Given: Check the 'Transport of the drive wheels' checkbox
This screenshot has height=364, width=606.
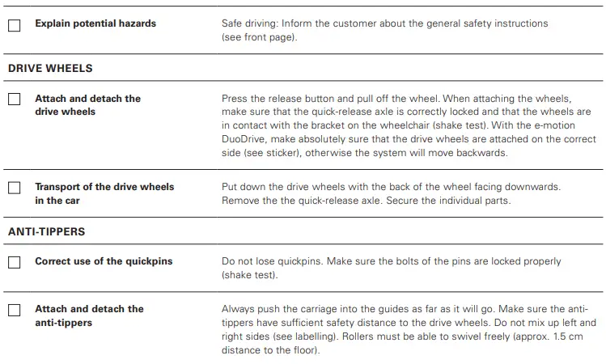Looking at the screenshot, I should (15, 188).
